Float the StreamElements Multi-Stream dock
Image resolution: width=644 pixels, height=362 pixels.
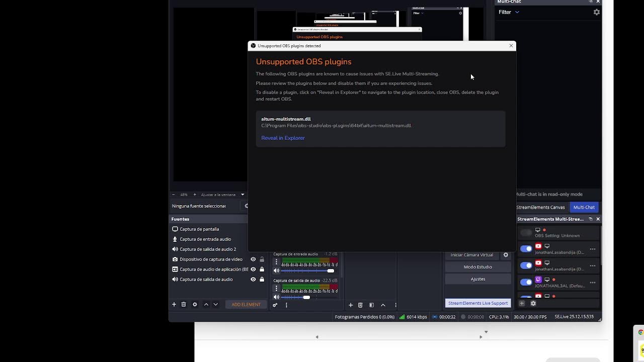[x=591, y=219]
